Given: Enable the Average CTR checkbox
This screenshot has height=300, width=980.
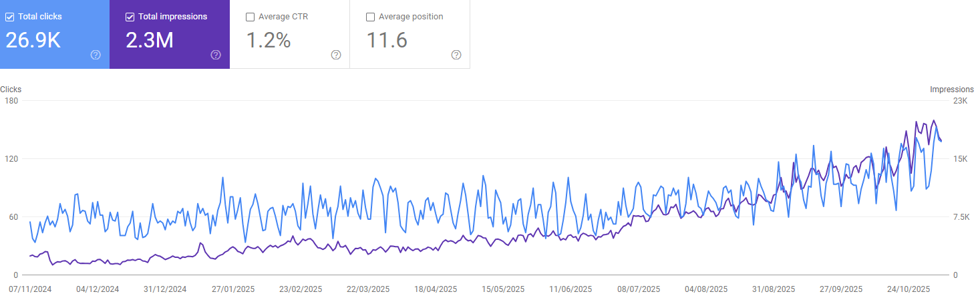Looking at the screenshot, I should [x=251, y=17].
